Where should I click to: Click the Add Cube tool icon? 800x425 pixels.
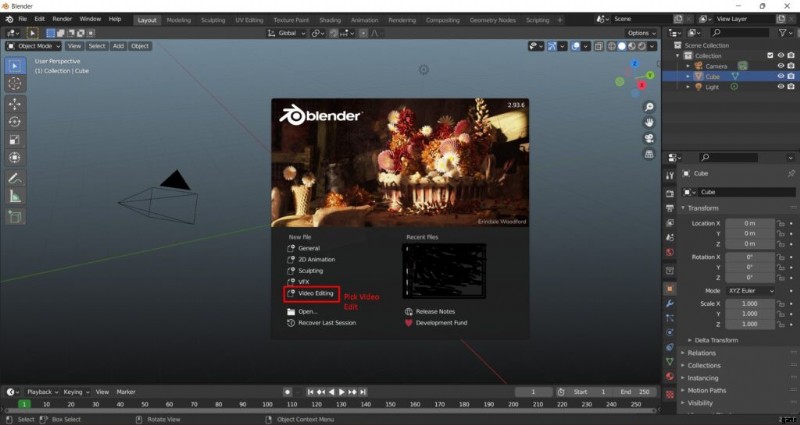[x=15, y=216]
